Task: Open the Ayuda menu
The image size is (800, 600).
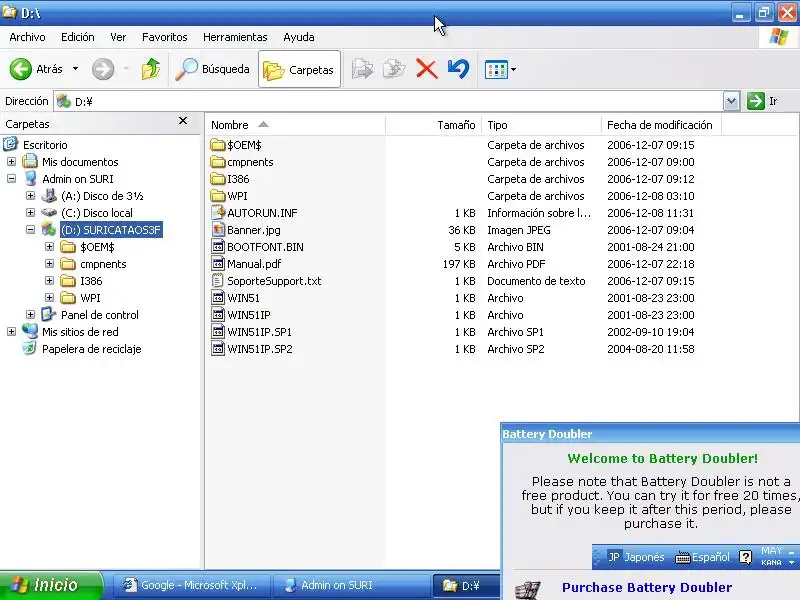Action: [298, 37]
